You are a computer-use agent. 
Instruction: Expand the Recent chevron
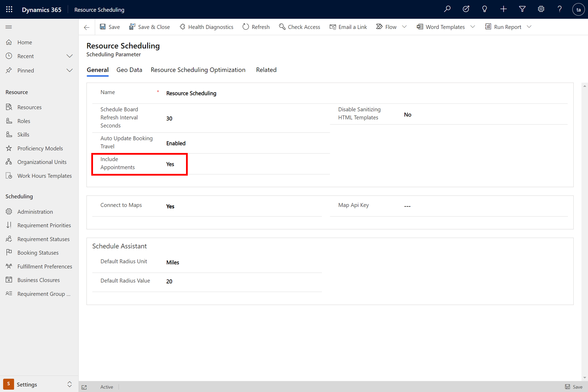[70, 56]
